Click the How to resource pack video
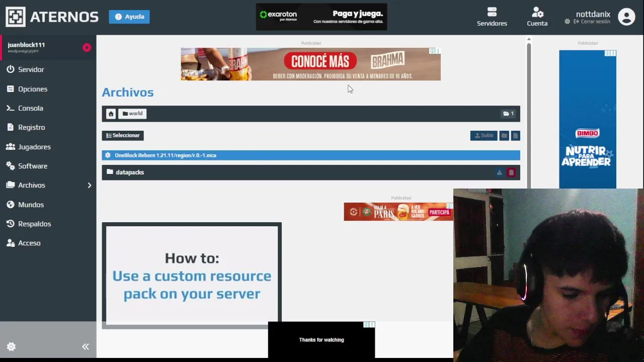The image size is (644, 362). click(x=192, y=276)
